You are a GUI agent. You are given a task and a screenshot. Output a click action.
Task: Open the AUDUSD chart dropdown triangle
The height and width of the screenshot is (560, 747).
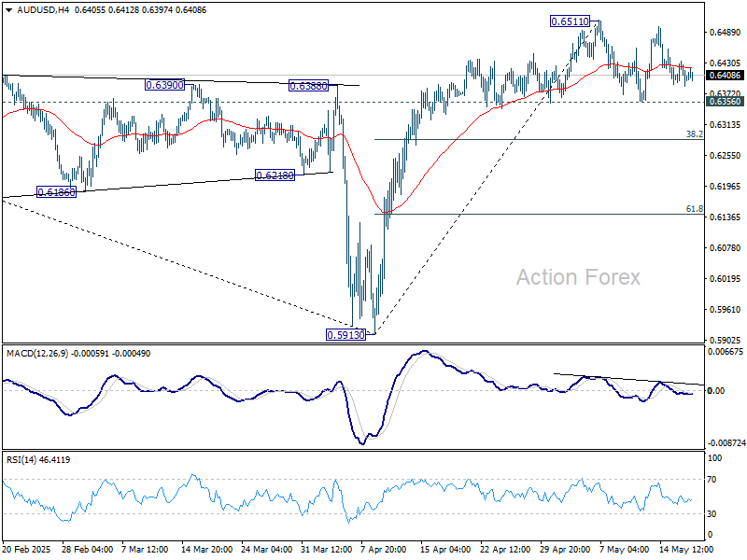(9, 10)
